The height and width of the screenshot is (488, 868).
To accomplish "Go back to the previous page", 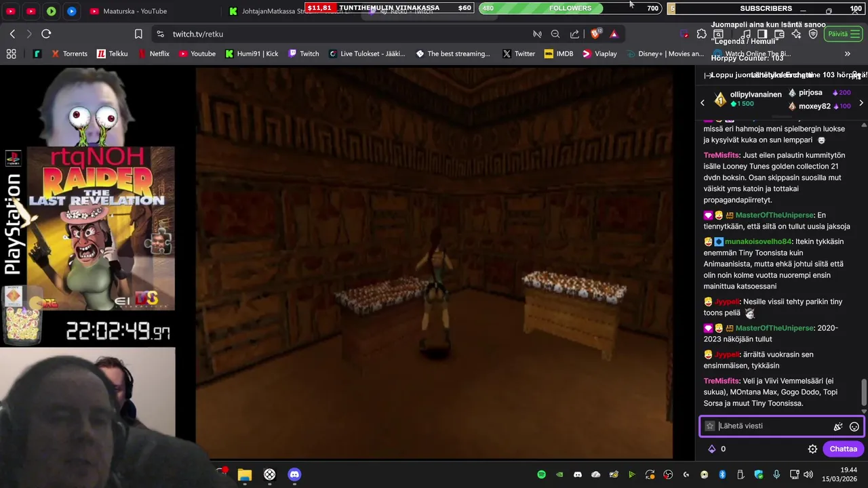I will tap(12, 34).
